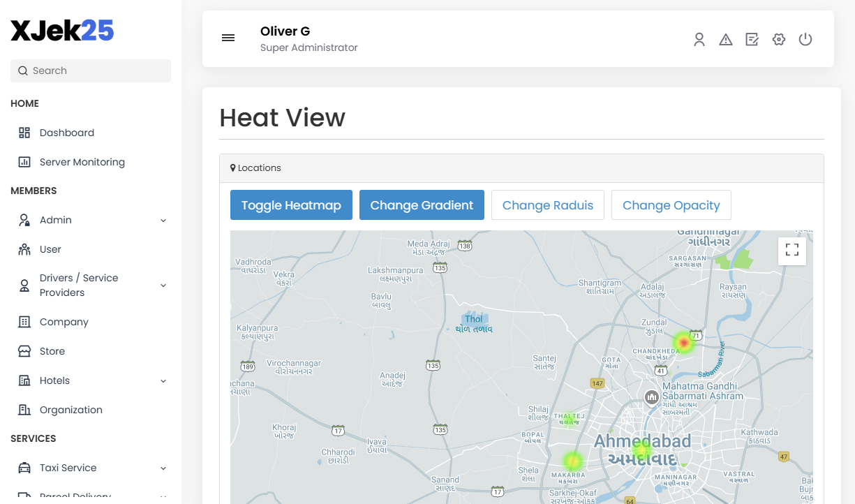The image size is (855, 504).
Task: Click the sidebar Search field
Action: coord(91,71)
